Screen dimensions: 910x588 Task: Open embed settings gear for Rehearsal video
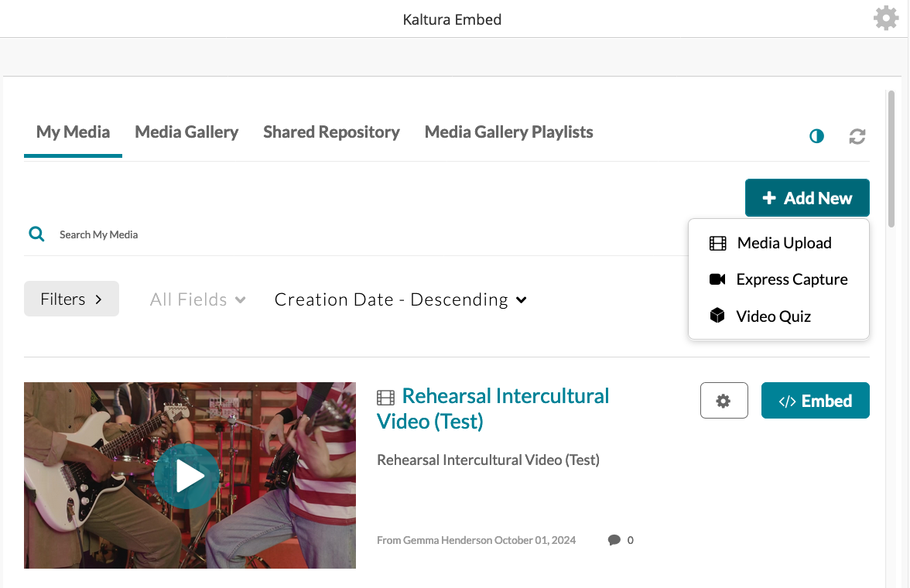(x=724, y=401)
